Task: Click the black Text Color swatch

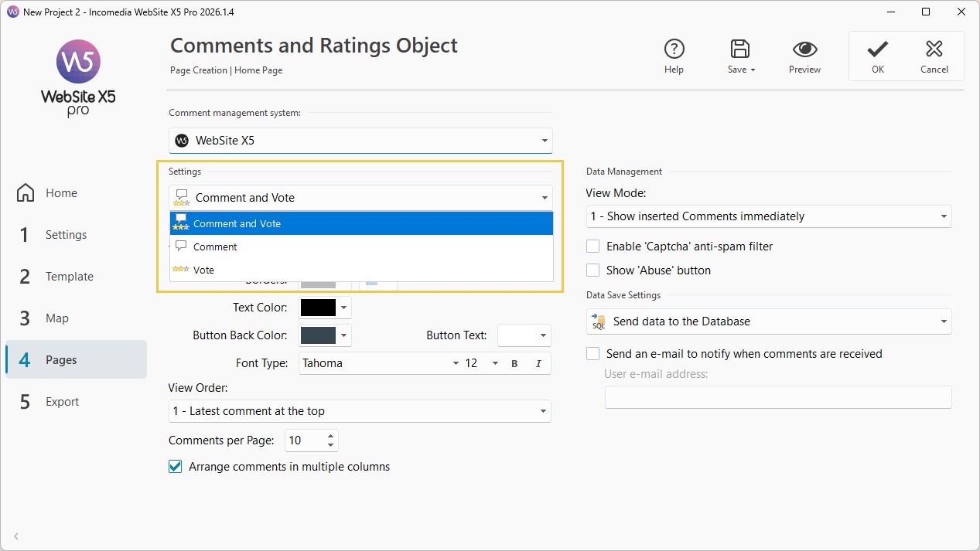Action: tap(318, 308)
